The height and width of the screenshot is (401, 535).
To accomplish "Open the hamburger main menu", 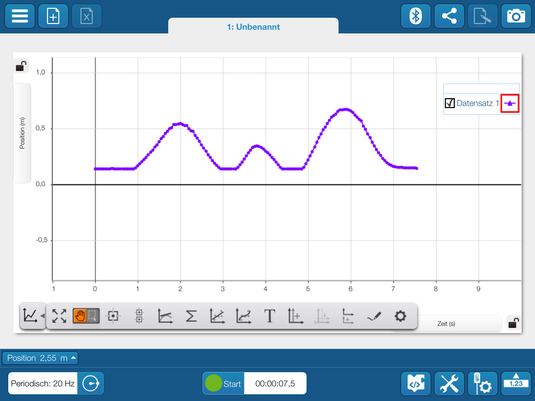I will [19, 16].
